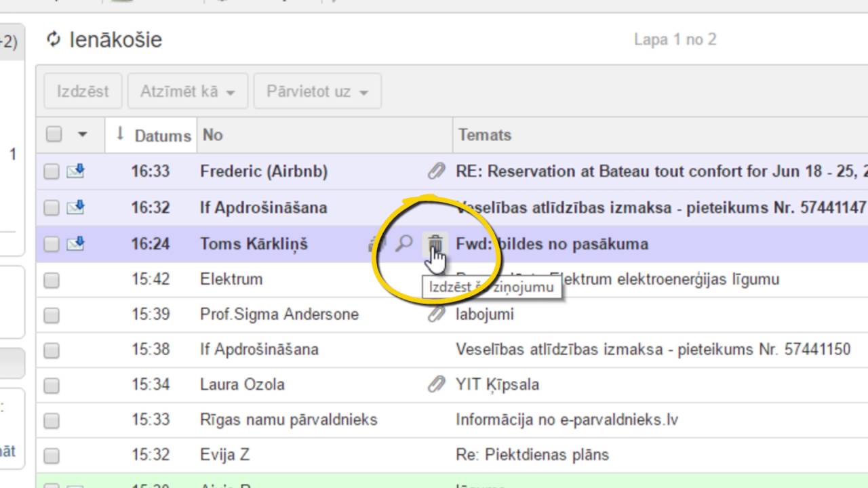
Task: Tick the select-all checkbox in the header
Action: 54,134
